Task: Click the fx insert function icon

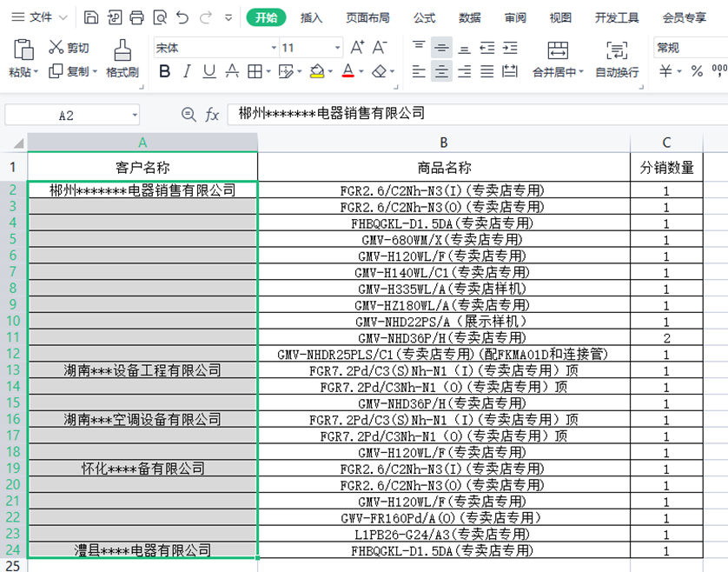Action: (x=212, y=114)
